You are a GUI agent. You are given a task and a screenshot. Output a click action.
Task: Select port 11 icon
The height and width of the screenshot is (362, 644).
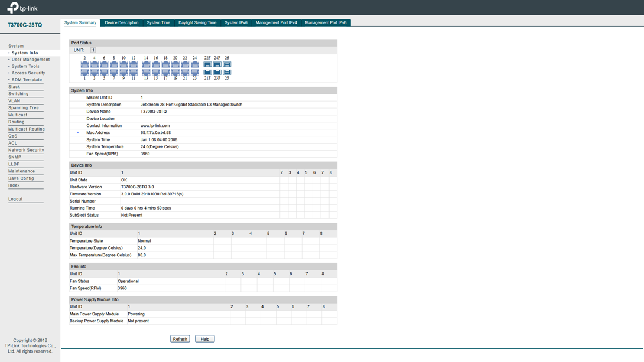[134, 72]
